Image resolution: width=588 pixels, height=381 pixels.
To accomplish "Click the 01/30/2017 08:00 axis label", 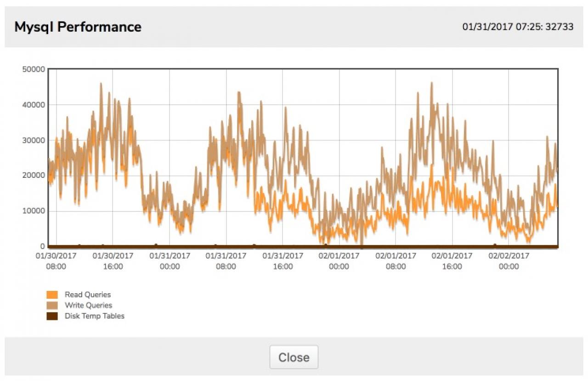I will tap(56, 261).
